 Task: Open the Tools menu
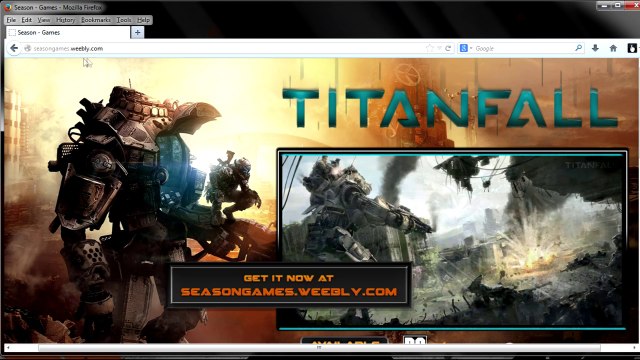pos(124,20)
